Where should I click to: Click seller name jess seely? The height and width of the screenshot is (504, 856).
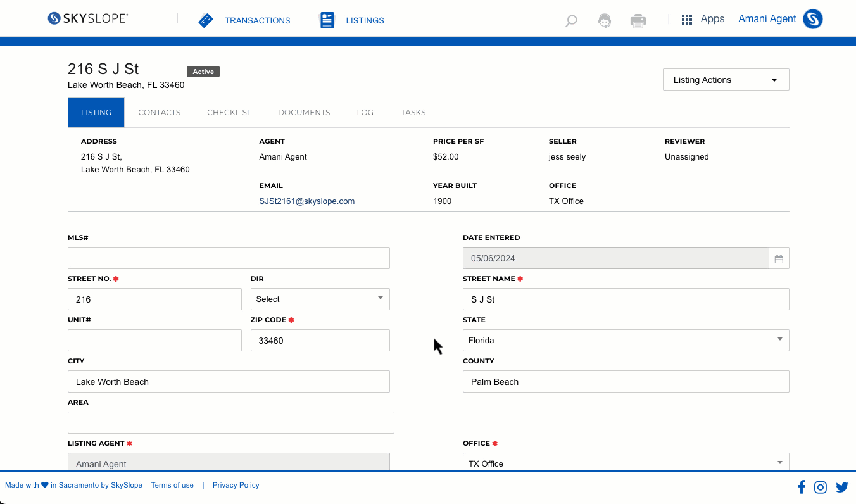pyautogui.click(x=567, y=157)
